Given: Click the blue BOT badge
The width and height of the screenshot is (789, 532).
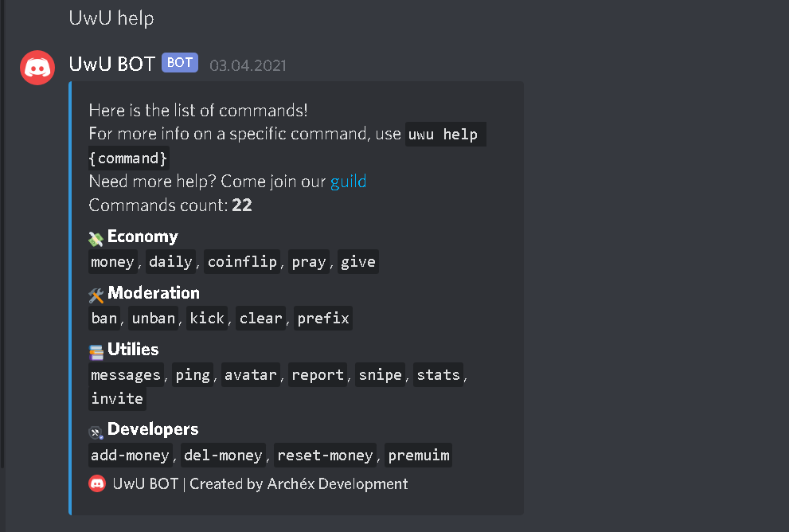Looking at the screenshot, I should click(179, 62).
